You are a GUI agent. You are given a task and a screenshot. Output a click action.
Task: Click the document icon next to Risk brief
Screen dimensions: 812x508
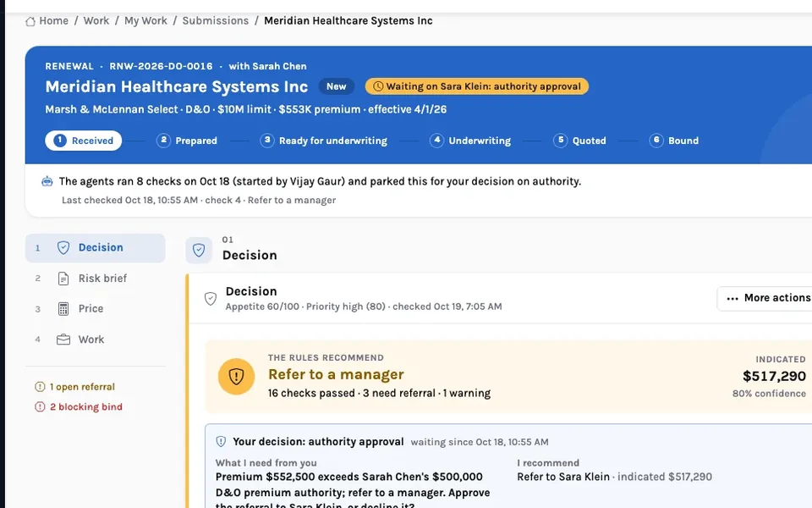click(x=63, y=279)
